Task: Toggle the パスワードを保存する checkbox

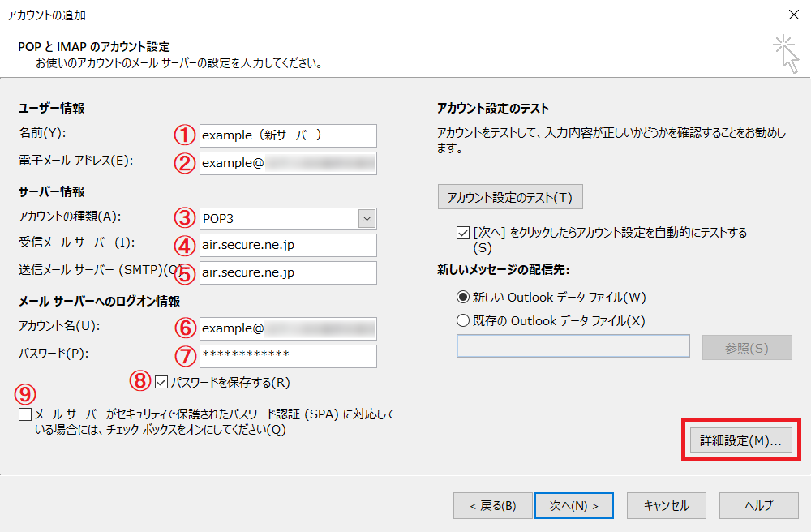Action: point(162,382)
